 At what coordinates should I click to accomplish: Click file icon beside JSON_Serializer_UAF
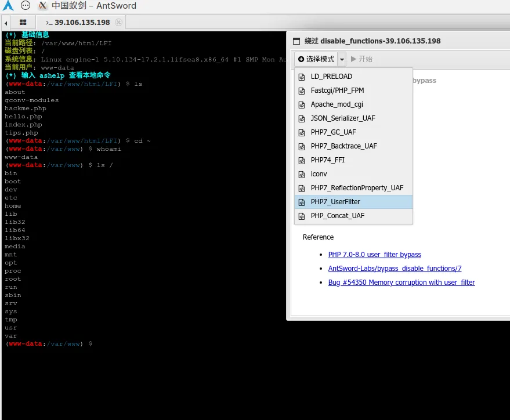click(x=302, y=119)
